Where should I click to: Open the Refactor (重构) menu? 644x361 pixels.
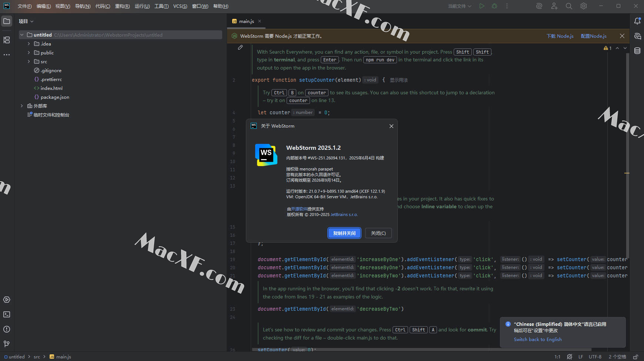[x=122, y=6]
